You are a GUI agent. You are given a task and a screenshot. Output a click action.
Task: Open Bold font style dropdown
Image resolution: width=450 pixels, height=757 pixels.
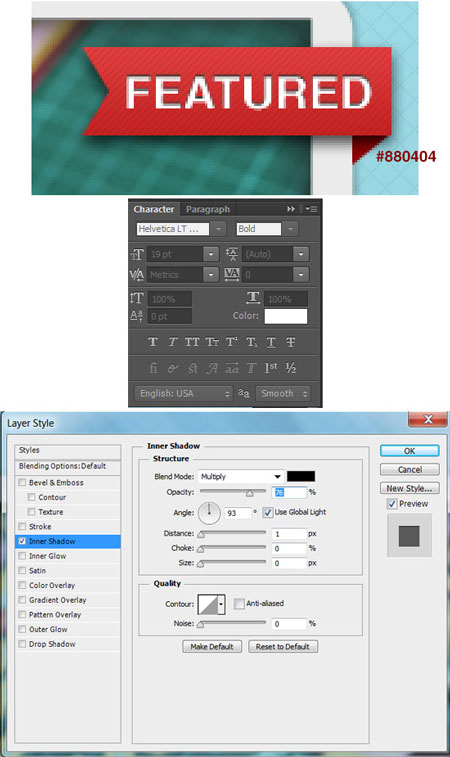coord(290,229)
